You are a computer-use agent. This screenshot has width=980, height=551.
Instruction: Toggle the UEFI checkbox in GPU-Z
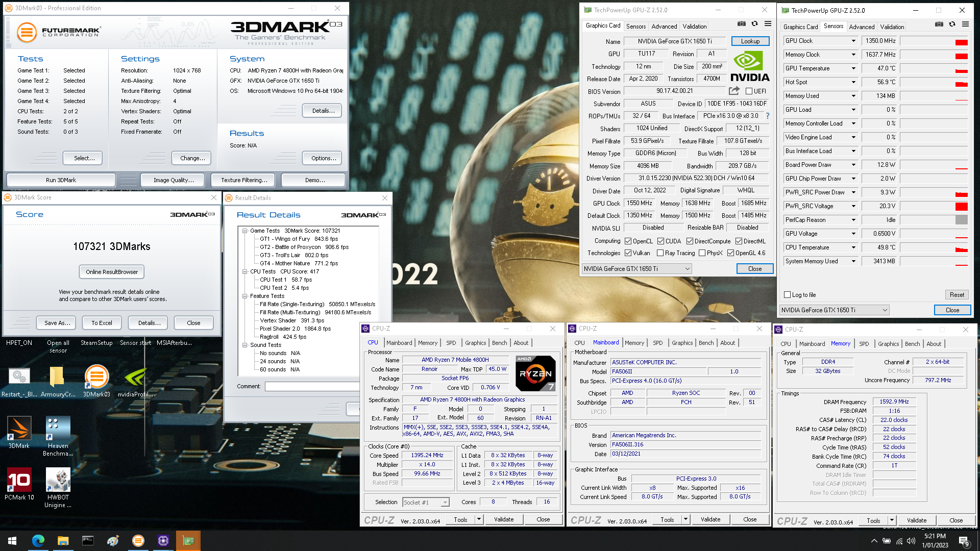pos(749,91)
